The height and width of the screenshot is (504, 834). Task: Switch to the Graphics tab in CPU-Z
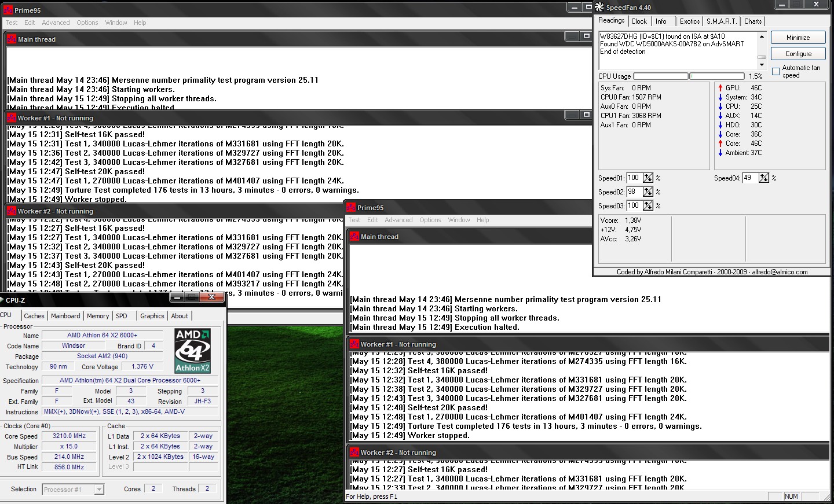[x=152, y=316]
